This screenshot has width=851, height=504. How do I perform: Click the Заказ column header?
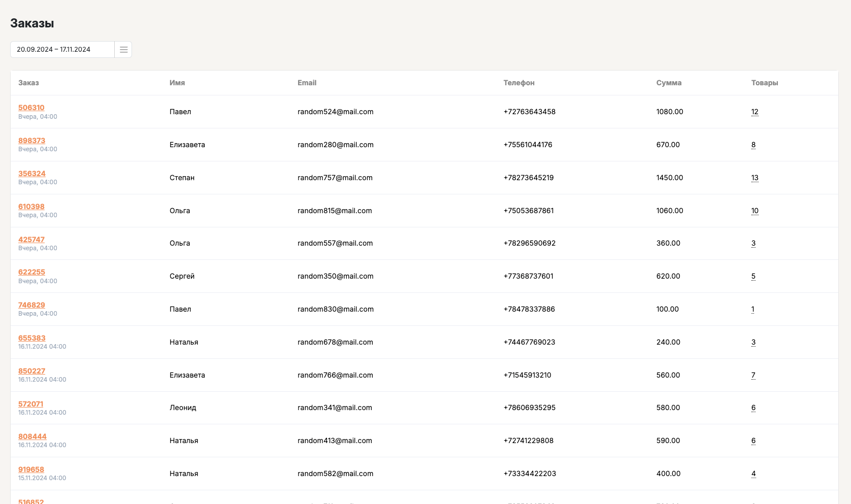(28, 83)
